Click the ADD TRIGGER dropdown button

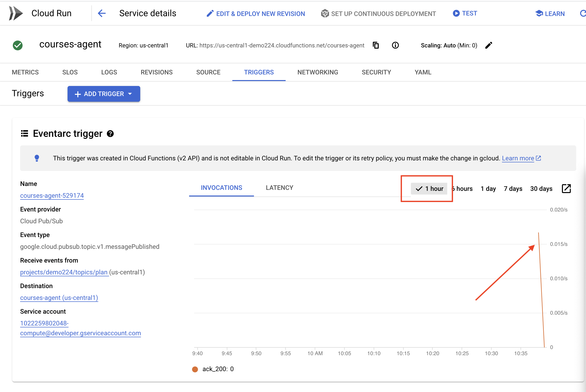tap(104, 94)
